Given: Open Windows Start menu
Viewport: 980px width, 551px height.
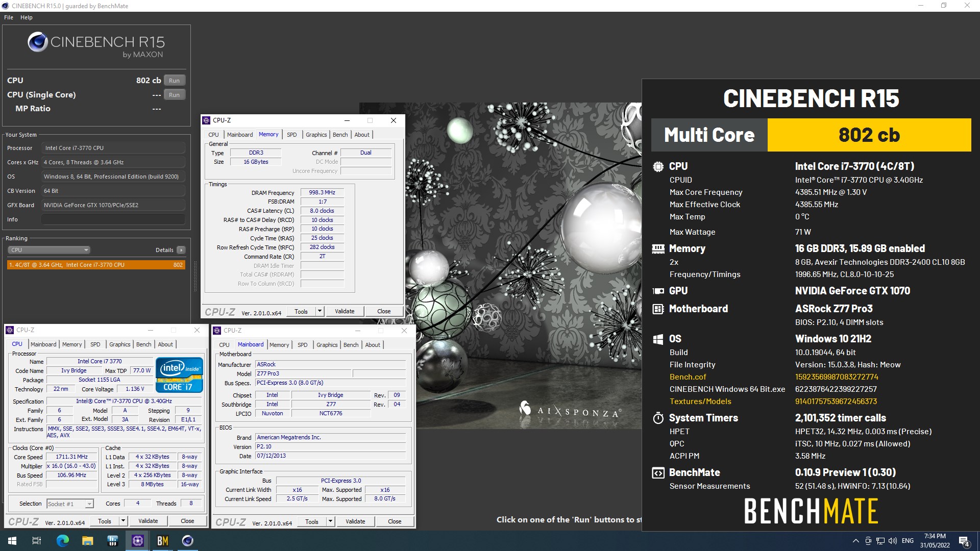Looking at the screenshot, I should [12, 541].
